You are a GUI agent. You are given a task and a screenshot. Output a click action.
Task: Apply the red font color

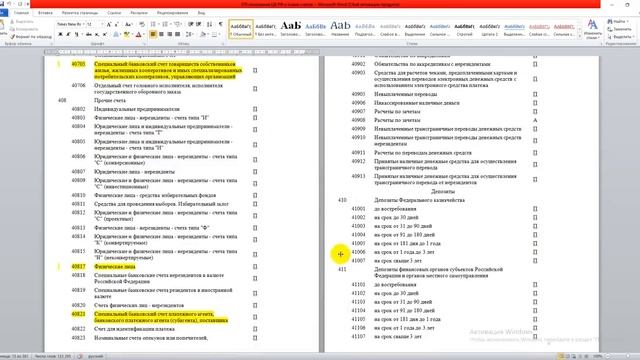(138, 35)
